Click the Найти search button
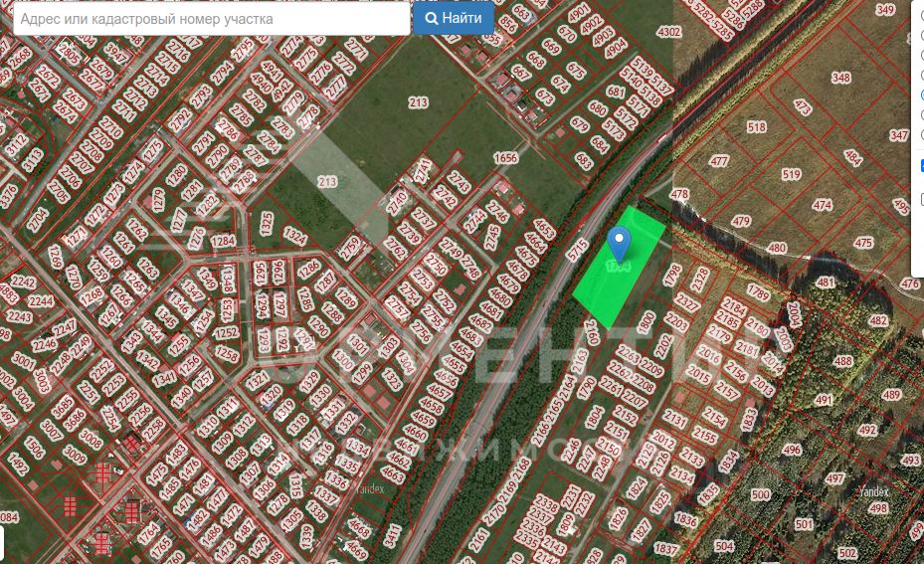The image size is (924, 564). tap(454, 18)
